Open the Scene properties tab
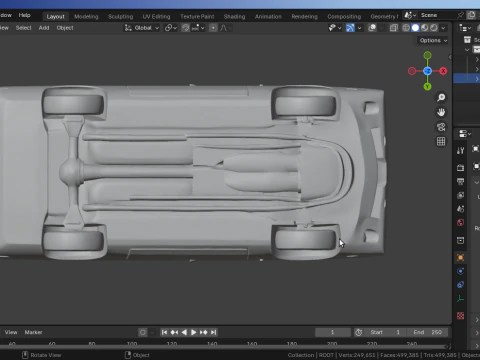This screenshot has width=480, height=360. pos(461,209)
